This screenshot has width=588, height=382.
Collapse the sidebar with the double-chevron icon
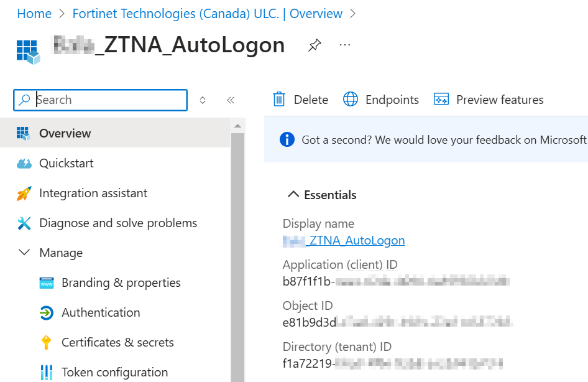coord(231,100)
